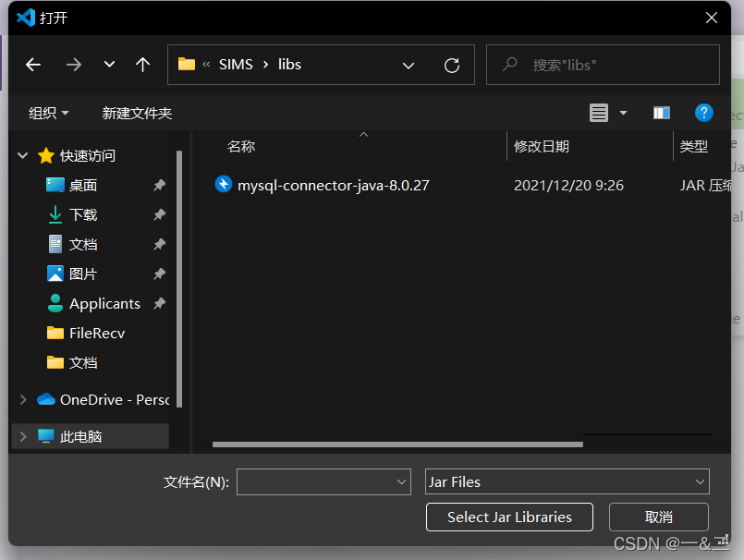Open the Jar Files type dropdown
Screen dimensions: 744x560
(x=567, y=481)
